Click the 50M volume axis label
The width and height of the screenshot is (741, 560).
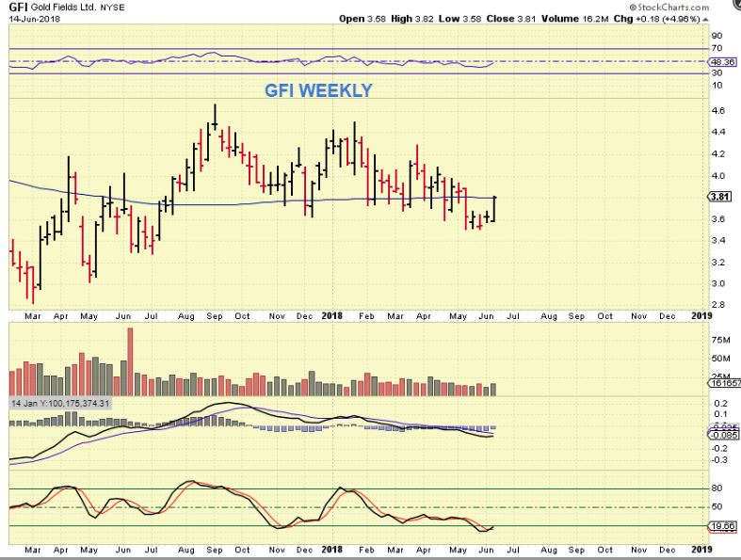pyautogui.click(x=720, y=359)
